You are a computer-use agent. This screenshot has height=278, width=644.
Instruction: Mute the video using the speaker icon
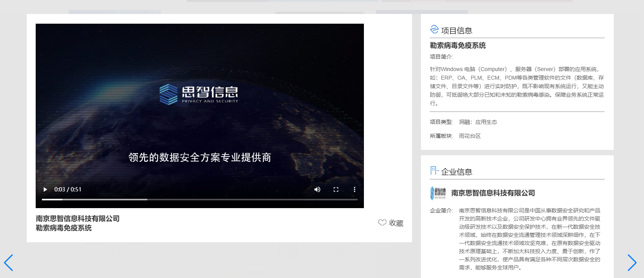(x=317, y=189)
